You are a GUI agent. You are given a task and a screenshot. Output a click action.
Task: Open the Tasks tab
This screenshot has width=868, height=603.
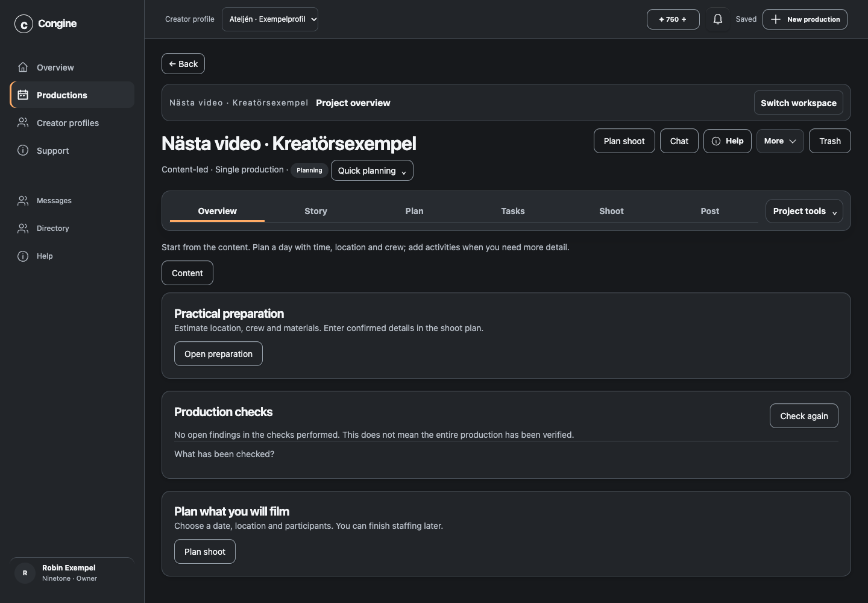click(x=513, y=211)
